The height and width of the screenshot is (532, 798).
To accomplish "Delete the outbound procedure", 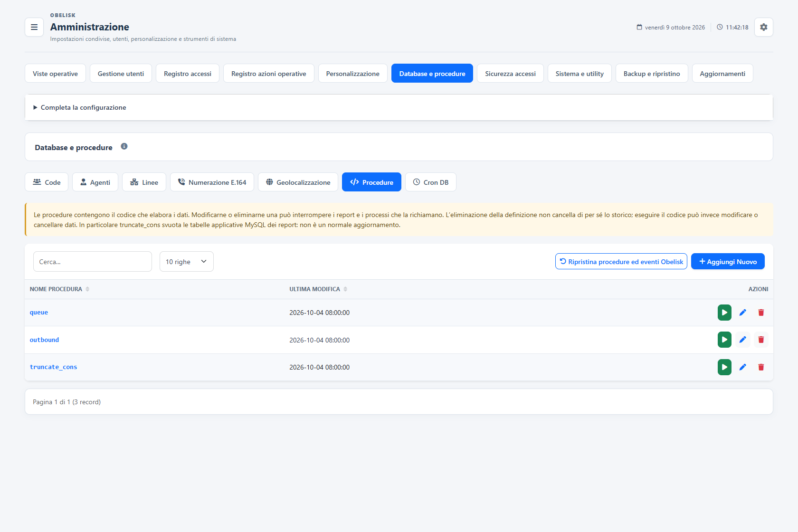I will (x=761, y=340).
